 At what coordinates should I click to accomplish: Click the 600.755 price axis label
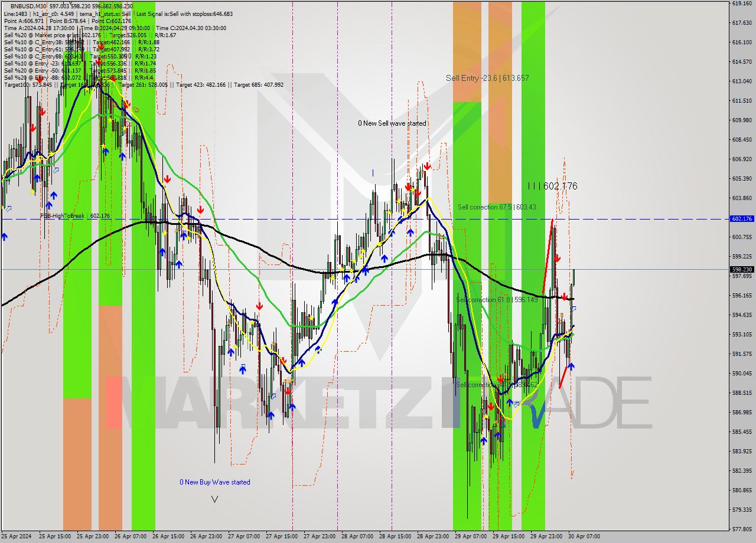742,237
